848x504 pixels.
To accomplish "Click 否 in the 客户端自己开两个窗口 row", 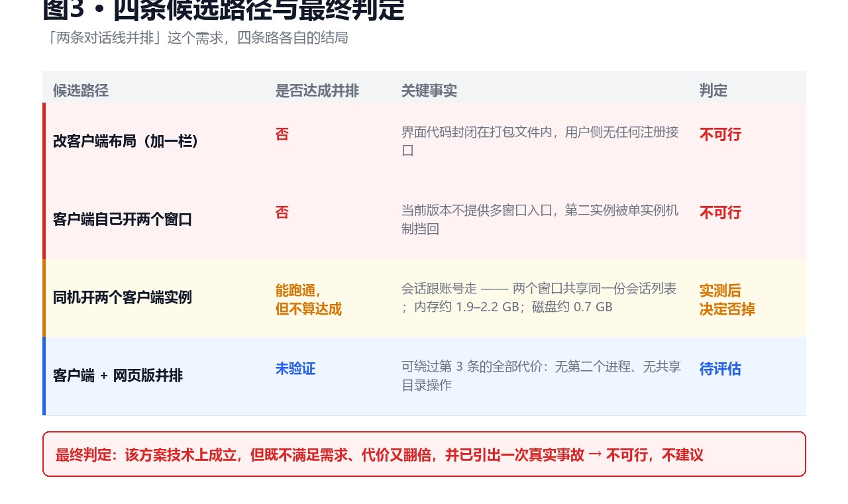I will coord(282,213).
